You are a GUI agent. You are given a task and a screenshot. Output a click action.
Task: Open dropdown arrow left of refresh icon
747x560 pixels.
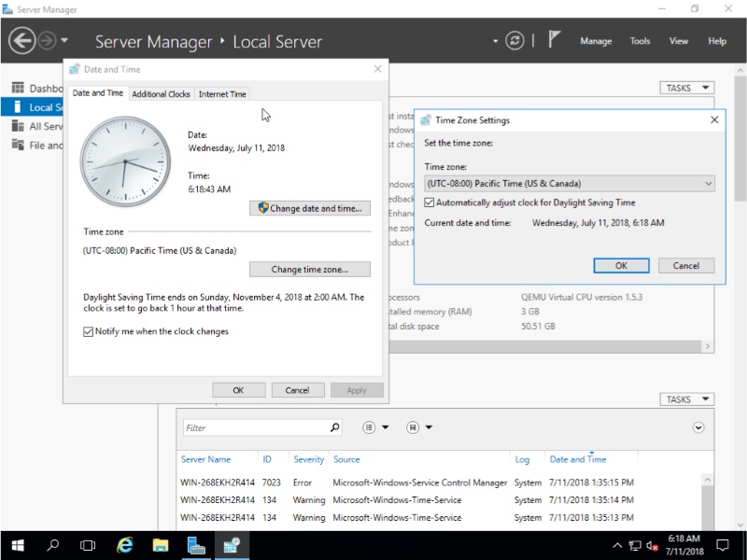point(495,41)
